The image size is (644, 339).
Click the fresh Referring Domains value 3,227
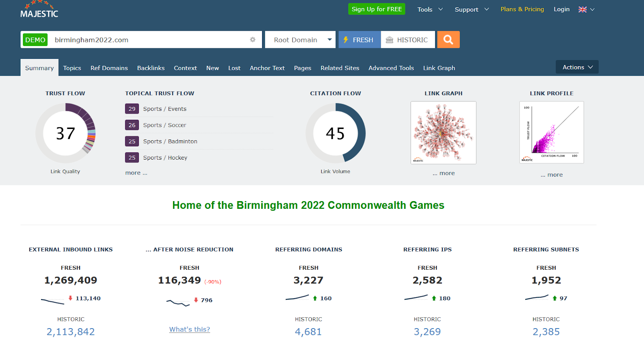308,280
